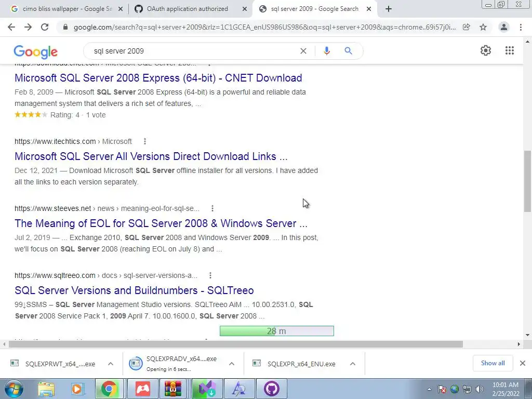Expand options for SQLEXPRWT_x64 download

(111, 364)
